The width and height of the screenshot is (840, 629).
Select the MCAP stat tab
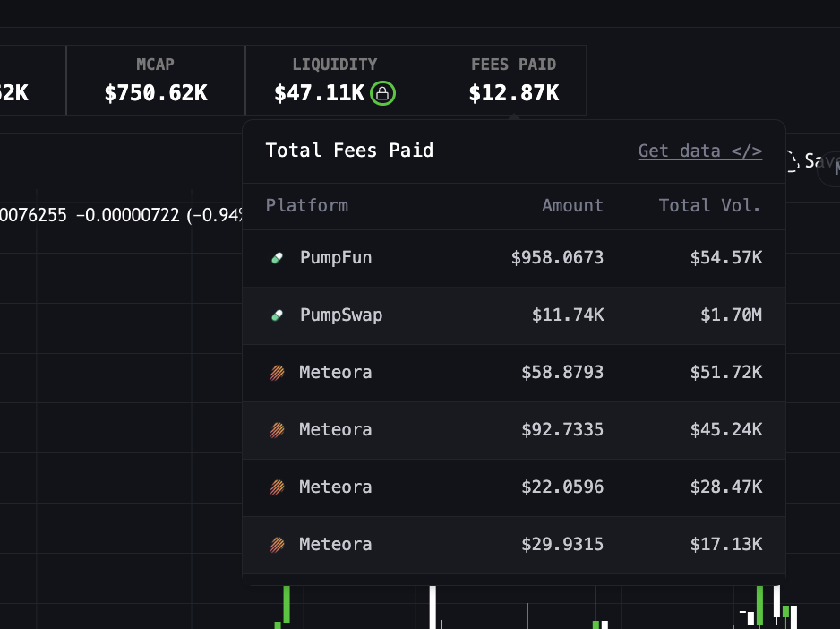(155, 80)
